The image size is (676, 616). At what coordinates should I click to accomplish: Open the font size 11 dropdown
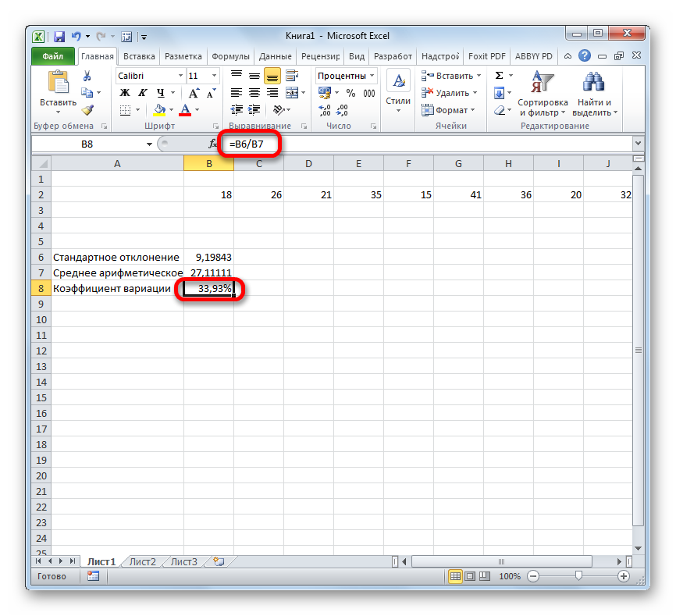pyautogui.click(x=214, y=76)
